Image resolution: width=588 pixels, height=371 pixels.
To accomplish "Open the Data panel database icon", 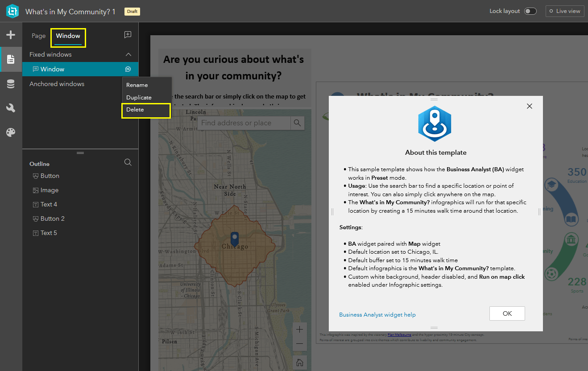I will coord(11,84).
